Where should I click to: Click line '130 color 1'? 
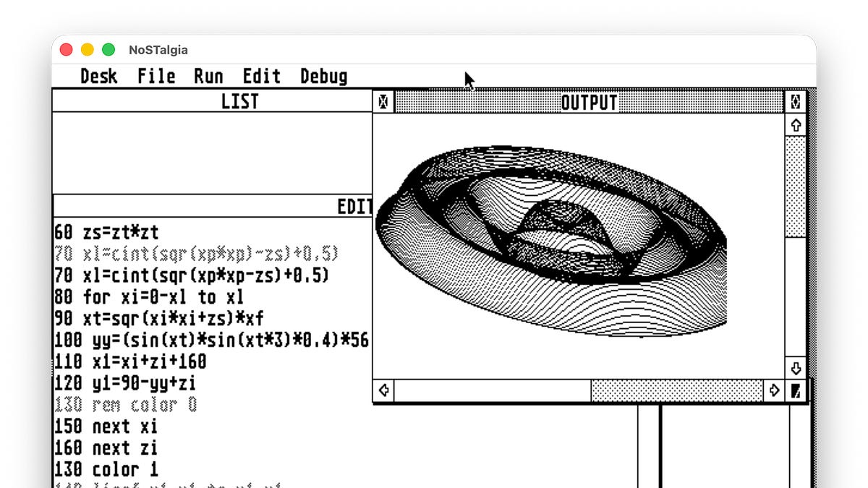pyautogui.click(x=106, y=469)
